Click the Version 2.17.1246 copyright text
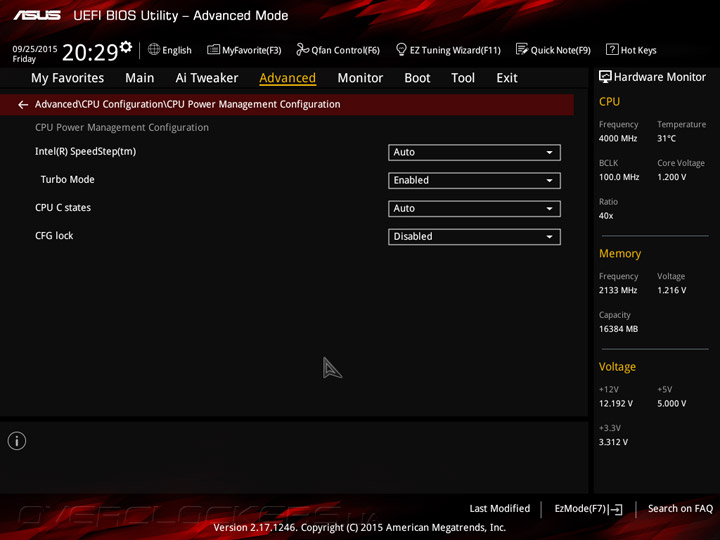This screenshot has height=540, width=720. pos(360,528)
